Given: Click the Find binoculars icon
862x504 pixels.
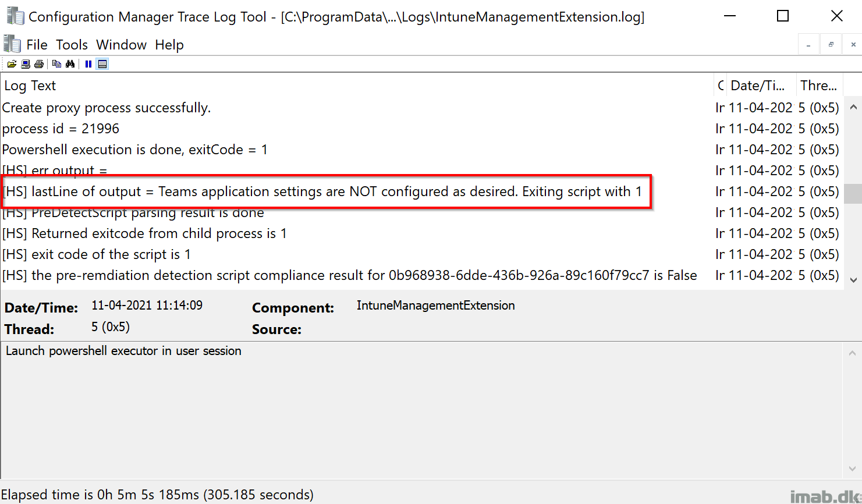Looking at the screenshot, I should tap(70, 64).
